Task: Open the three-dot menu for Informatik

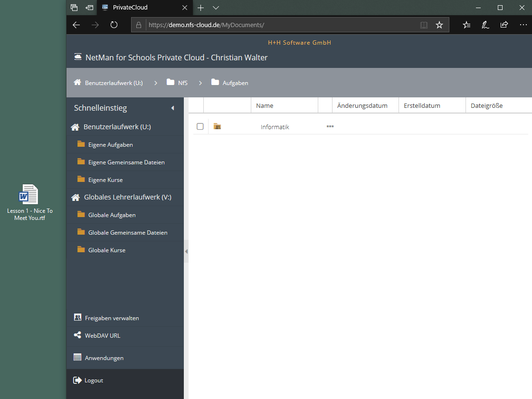Action: coord(330,126)
